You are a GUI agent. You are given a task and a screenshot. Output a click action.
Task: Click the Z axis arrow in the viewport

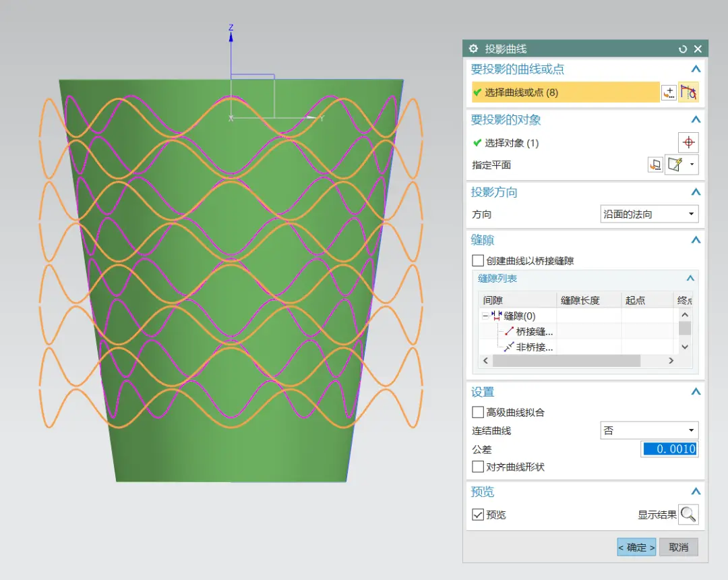[x=231, y=36]
